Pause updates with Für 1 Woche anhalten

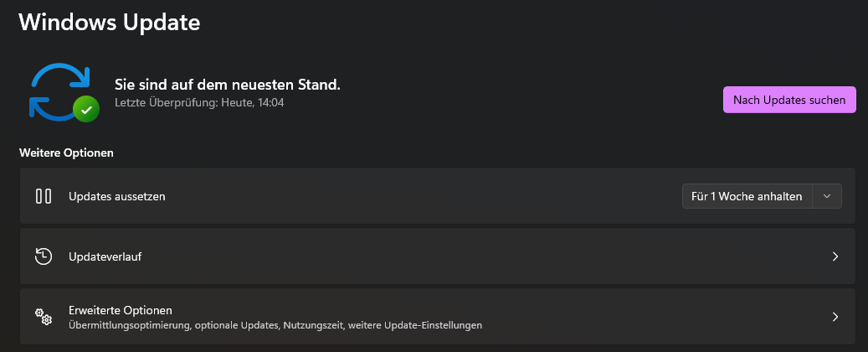(x=747, y=196)
